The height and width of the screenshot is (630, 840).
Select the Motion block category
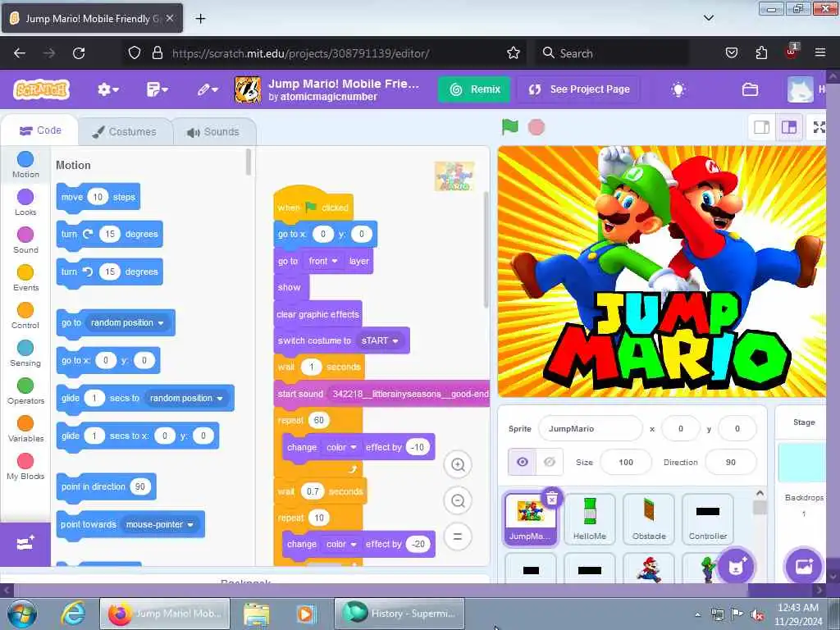click(25, 164)
